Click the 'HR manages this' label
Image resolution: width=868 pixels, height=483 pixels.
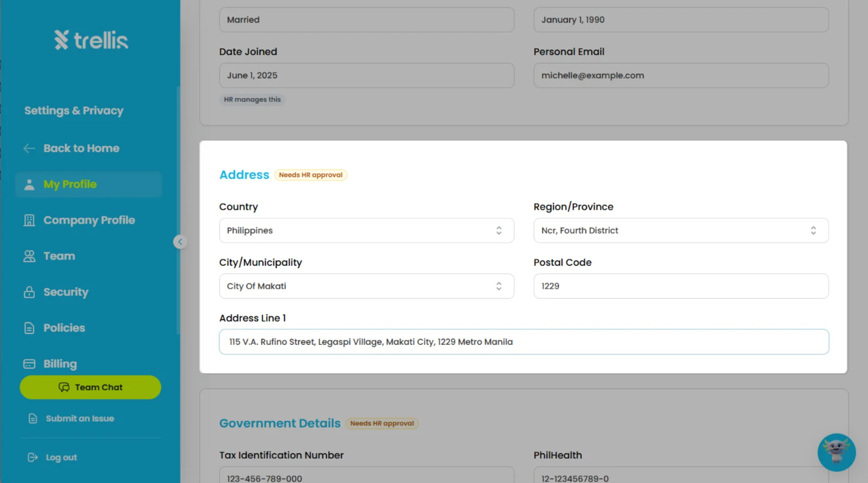click(252, 100)
